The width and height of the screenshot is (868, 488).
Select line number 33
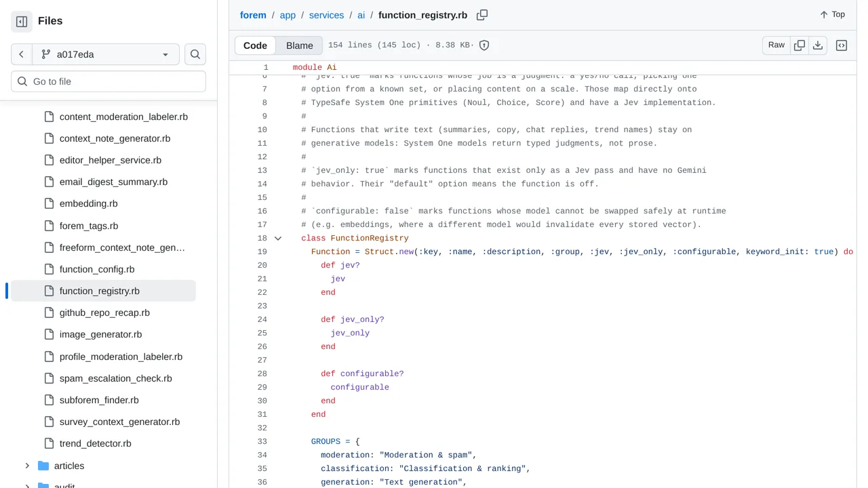(262, 441)
